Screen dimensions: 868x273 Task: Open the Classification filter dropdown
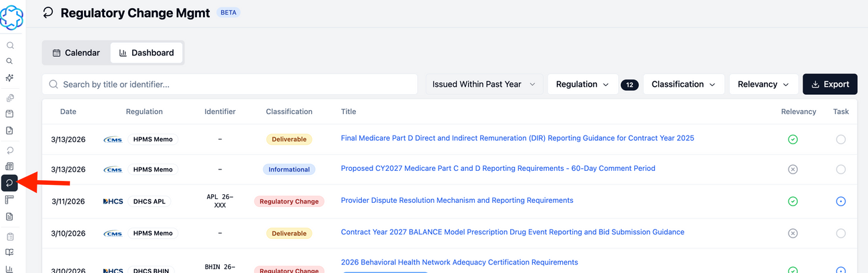pyautogui.click(x=684, y=84)
